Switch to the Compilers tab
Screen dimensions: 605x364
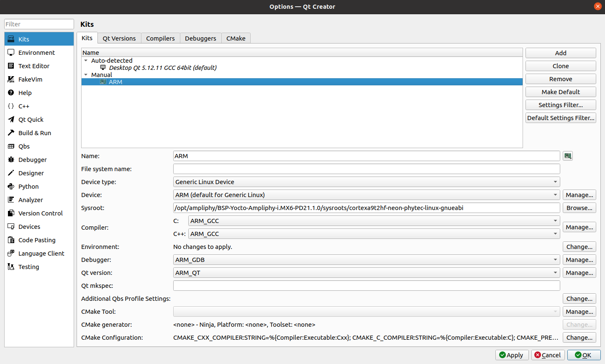[160, 38]
